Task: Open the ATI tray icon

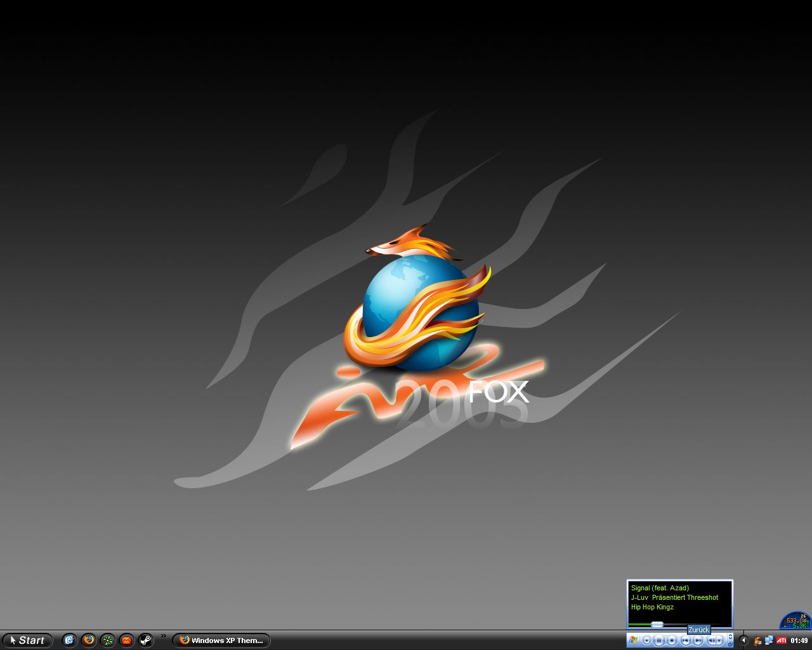Action: pyautogui.click(x=782, y=640)
